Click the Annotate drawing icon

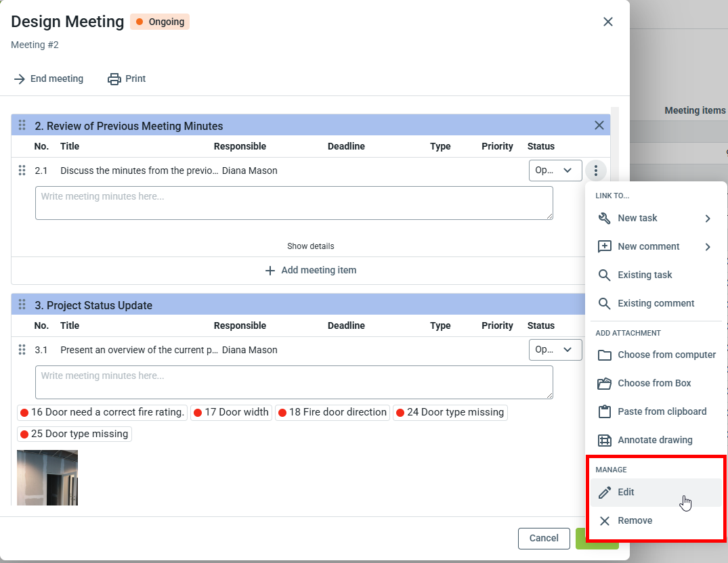(x=604, y=441)
